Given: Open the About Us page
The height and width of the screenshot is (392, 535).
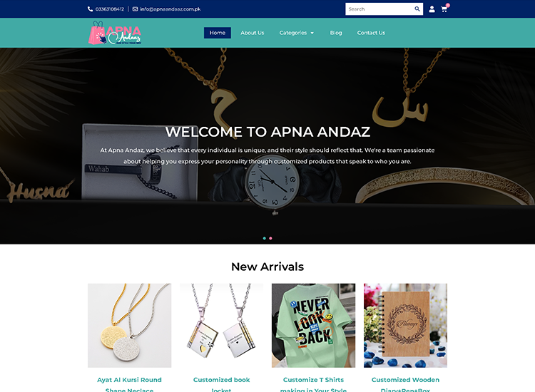Looking at the screenshot, I should click(x=252, y=33).
